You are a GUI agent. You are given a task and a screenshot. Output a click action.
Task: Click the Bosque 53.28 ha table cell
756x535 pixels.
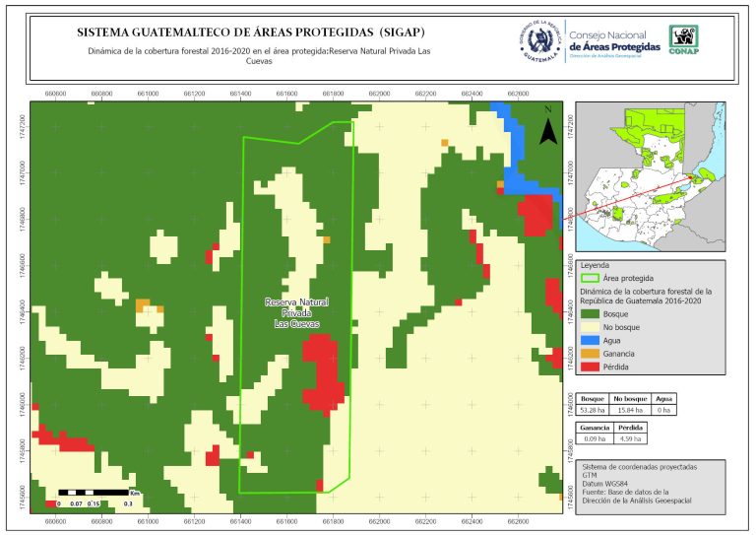(x=593, y=409)
